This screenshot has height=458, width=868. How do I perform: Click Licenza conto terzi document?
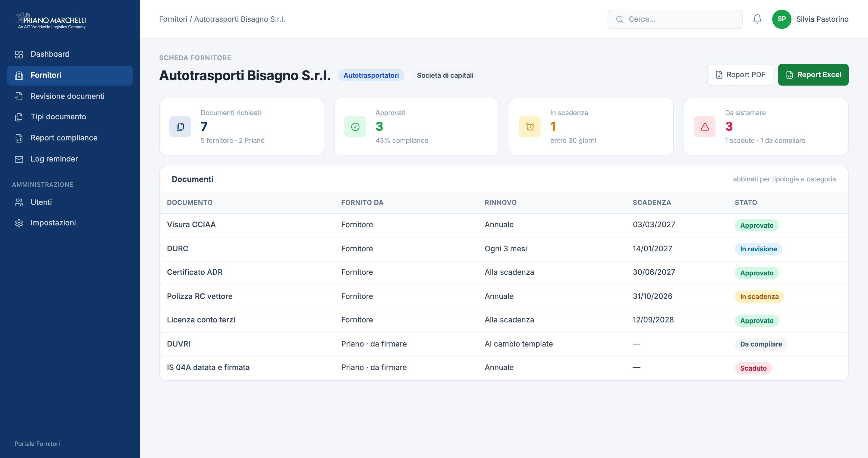201,320
